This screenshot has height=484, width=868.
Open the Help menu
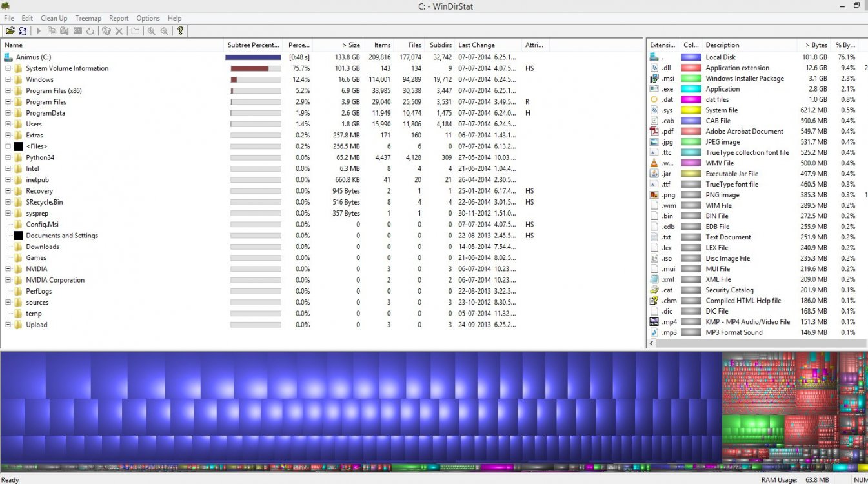point(174,18)
